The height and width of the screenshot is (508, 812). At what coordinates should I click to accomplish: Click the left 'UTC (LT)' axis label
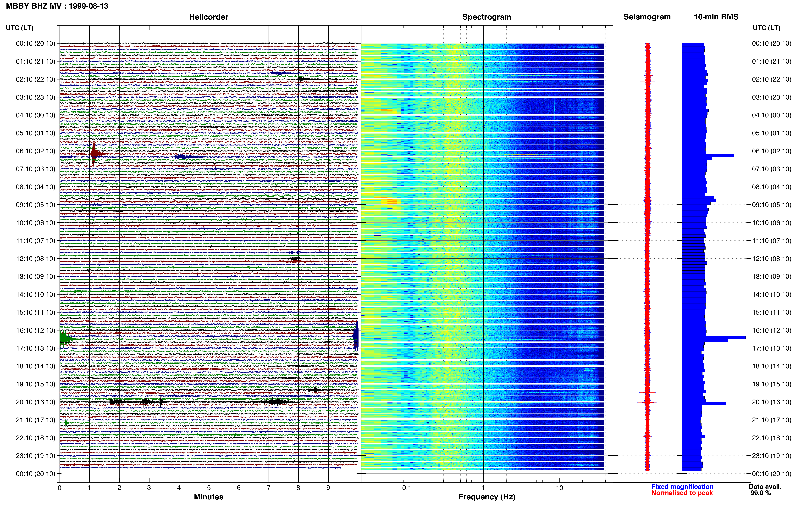(x=20, y=28)
